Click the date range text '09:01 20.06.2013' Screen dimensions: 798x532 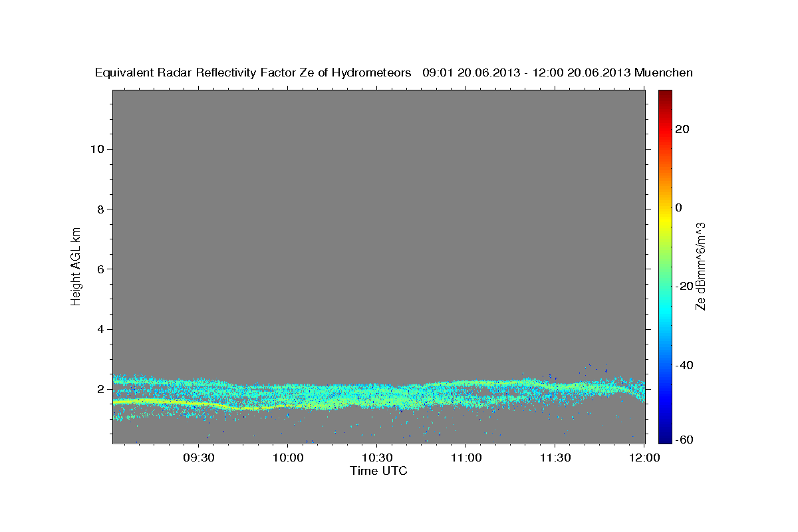(470, 72)
